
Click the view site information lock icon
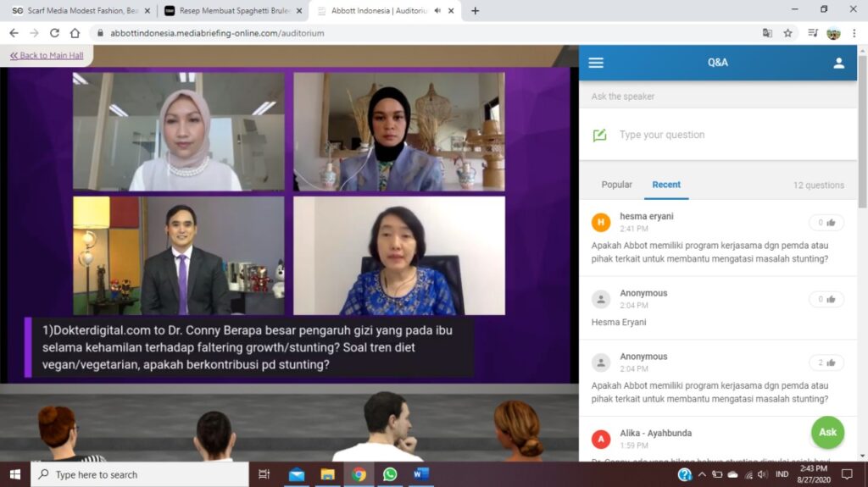coord(100,33)
